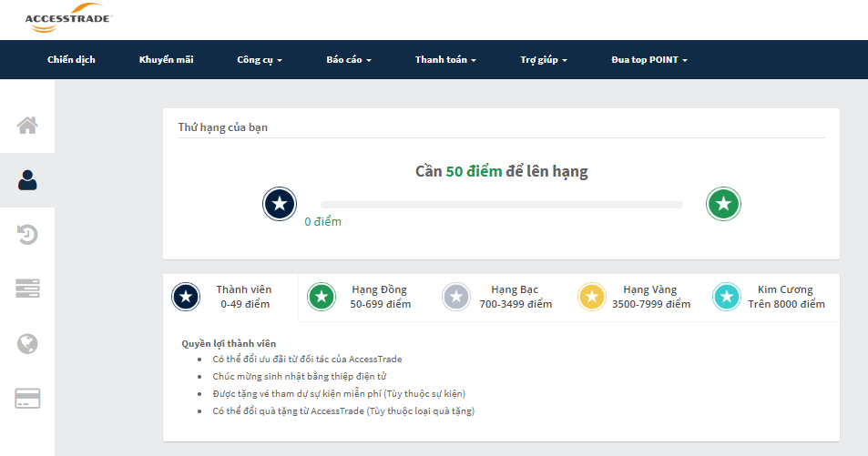Image resolution: width=868 pixels, height=456 pixels.
Task: Open the Đua top POINT dropdown
Action: coord(649,60)
